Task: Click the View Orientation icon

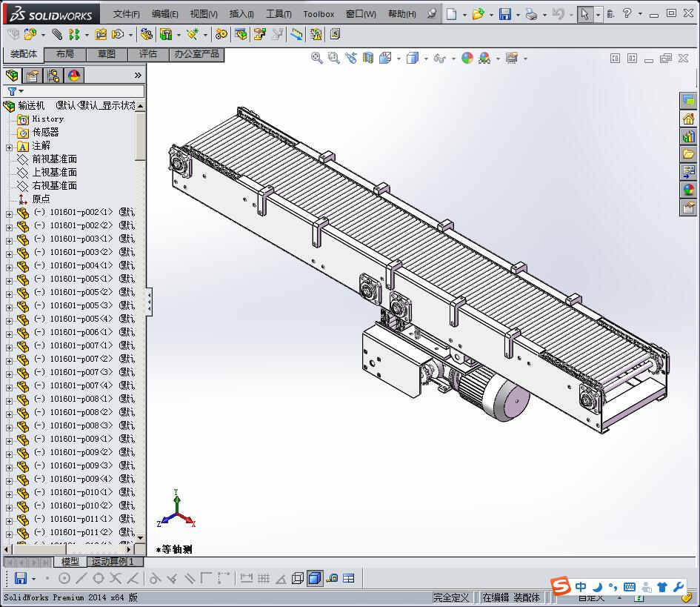Action: 385,58
